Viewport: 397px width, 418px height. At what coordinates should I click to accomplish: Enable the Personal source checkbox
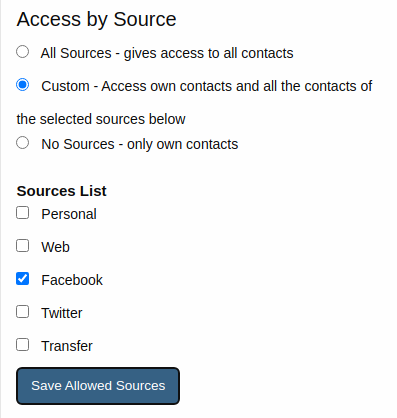click(23, 213)
